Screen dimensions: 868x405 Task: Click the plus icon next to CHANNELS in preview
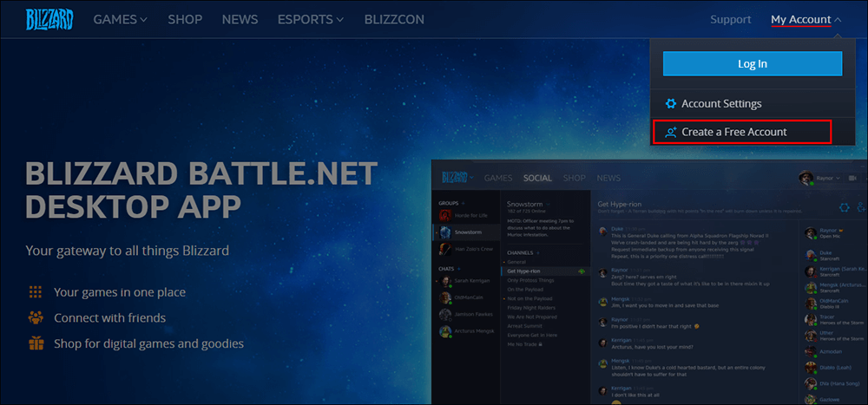[537, 253]
